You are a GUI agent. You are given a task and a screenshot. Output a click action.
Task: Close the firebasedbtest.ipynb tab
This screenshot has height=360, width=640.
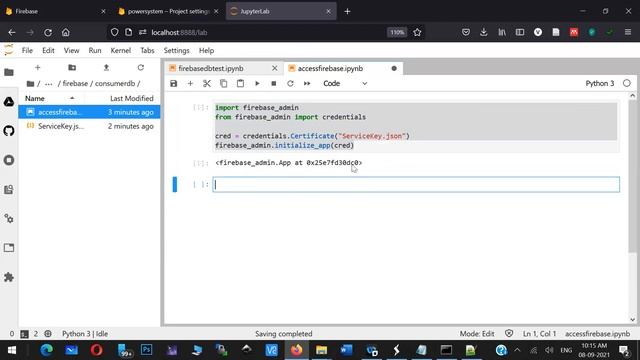(x=275, y=68)
